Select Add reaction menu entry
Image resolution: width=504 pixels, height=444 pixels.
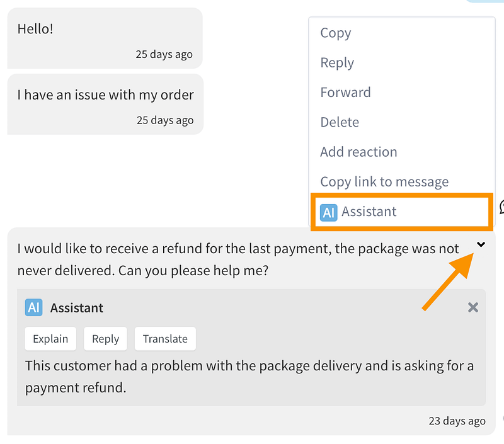tap(358, 152)
